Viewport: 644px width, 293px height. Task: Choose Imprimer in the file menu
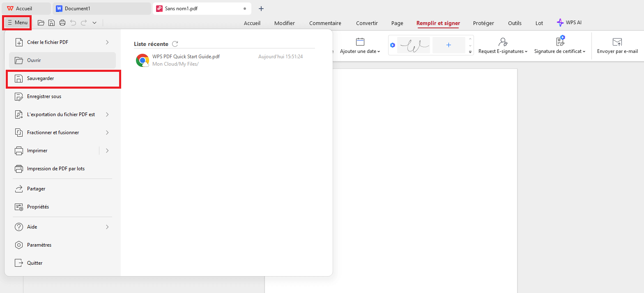[x=53, y=151]
